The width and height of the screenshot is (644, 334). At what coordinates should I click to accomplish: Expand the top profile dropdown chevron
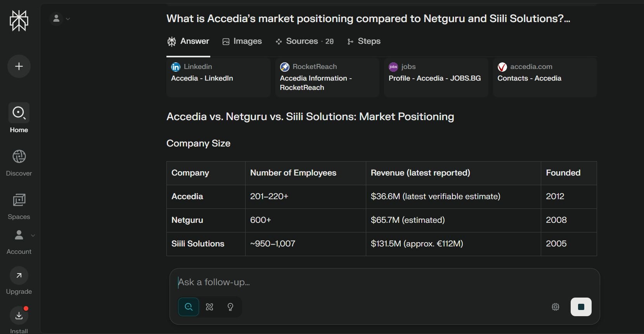pyautogui.click(x=68, y=19)
